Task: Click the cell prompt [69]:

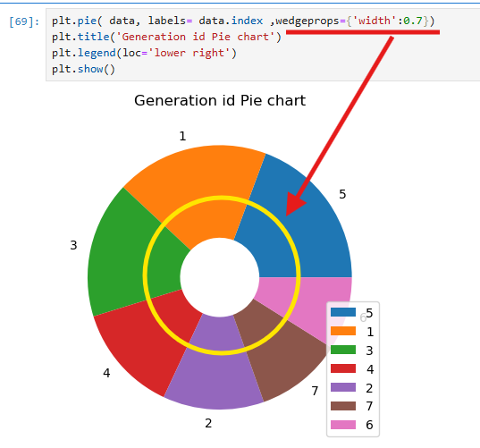Action: (x=24, y=21)
